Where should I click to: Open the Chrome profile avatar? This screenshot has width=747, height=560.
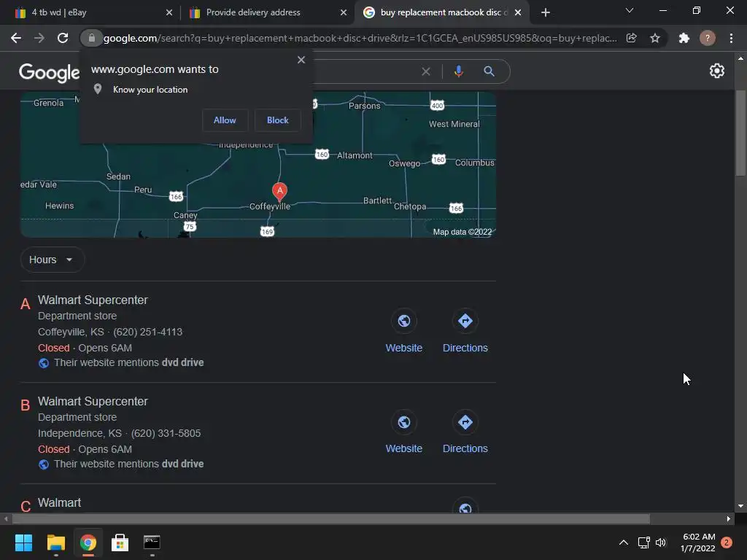coord(708,38)
